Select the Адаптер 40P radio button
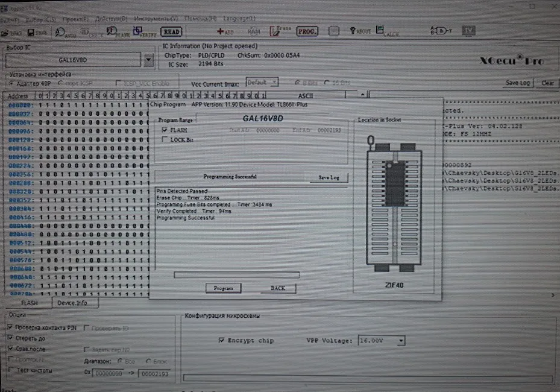The width and height of the screenshot is (560, 392). [x=11, y=83]
